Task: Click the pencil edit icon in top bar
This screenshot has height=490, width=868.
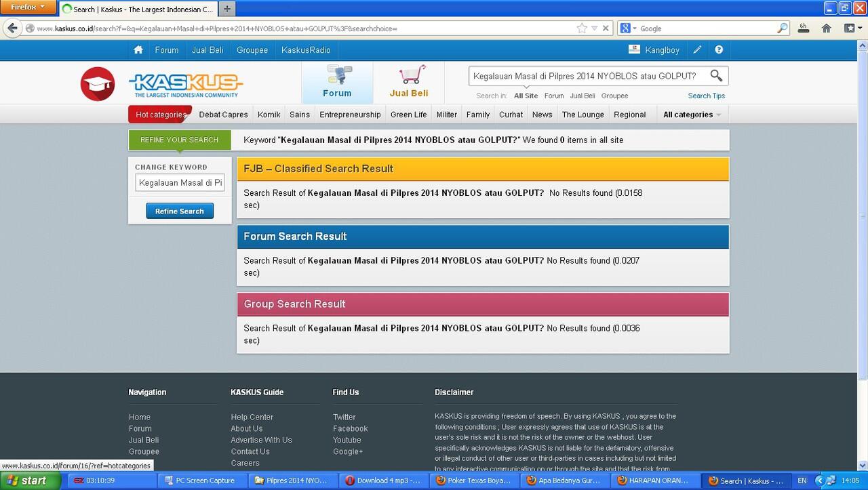Action: (x=697, y=49)
